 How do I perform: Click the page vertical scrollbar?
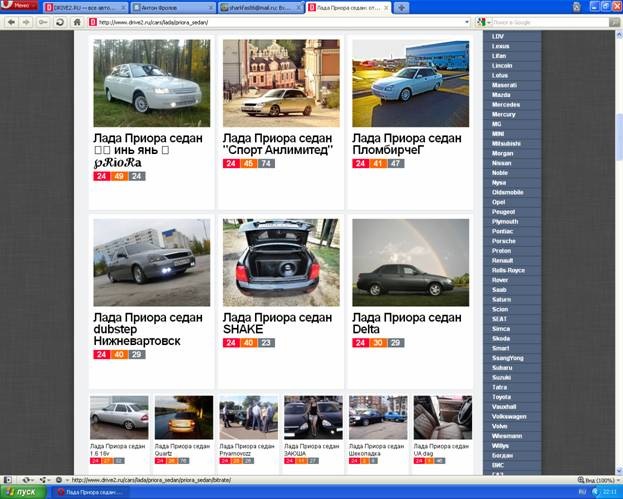619,253
